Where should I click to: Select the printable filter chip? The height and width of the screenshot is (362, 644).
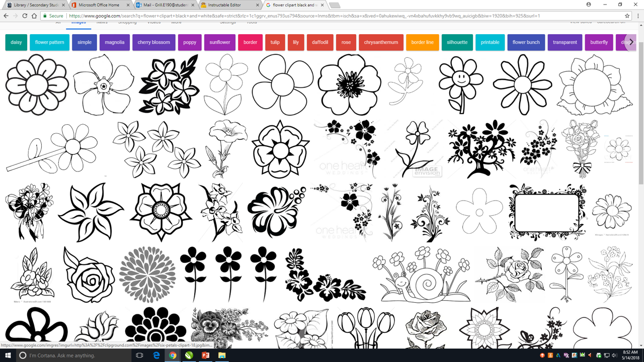[490, 42]
